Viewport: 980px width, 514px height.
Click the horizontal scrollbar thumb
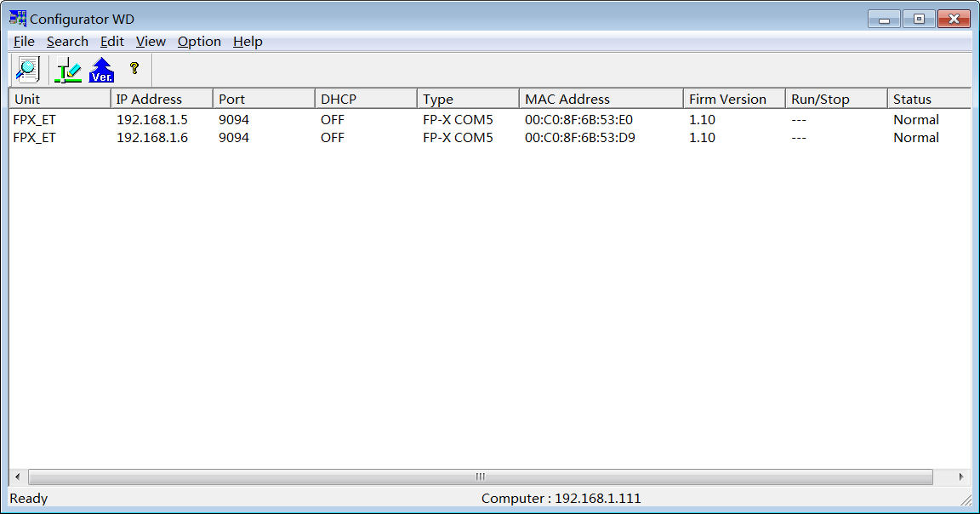click(x=480, y=477)
